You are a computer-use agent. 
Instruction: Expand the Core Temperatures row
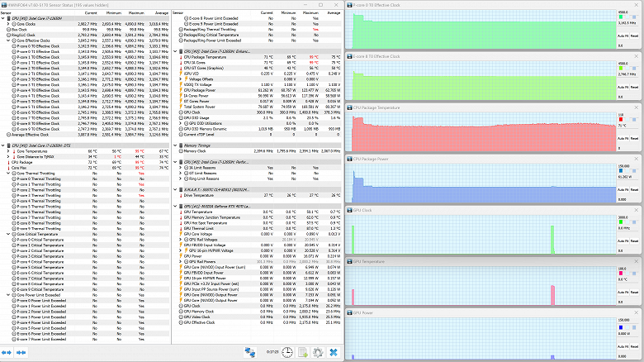coord(8,151)
